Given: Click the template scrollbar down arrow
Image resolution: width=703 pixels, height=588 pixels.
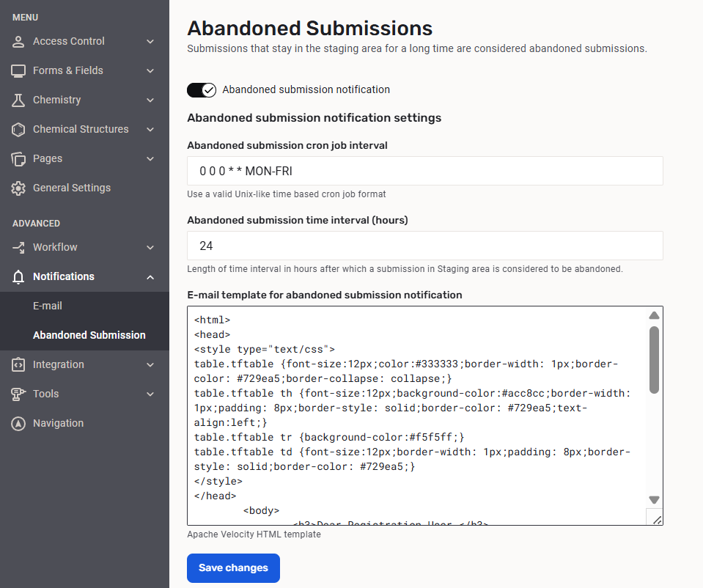Looking at the screenshot, I should [x=655, y=499].
